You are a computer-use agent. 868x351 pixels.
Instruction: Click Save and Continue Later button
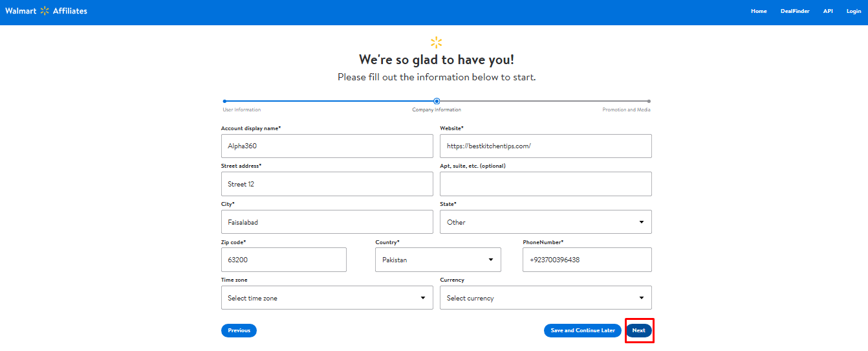click(x=583, y=330)
